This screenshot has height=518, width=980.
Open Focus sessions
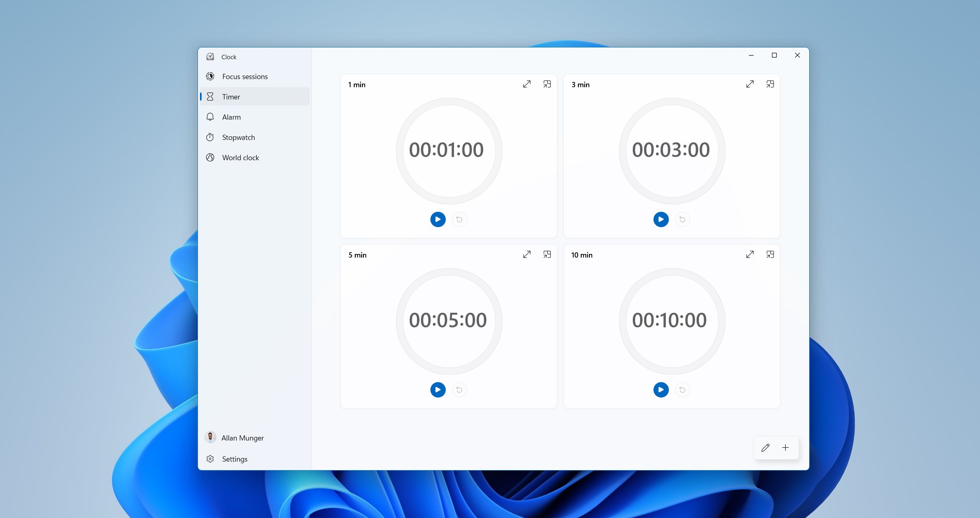tap(245, 76)
